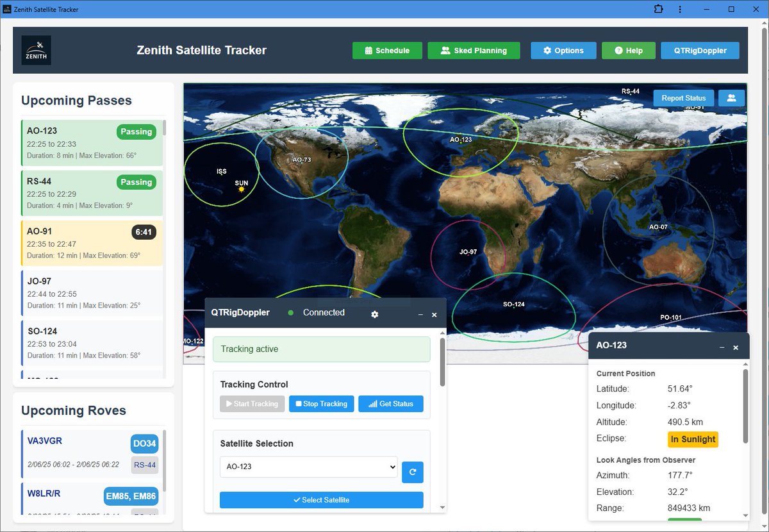The image size is (769, 532).
Task: Open the AO-123 satellite selection dropdown
Action: coord(308,467)
